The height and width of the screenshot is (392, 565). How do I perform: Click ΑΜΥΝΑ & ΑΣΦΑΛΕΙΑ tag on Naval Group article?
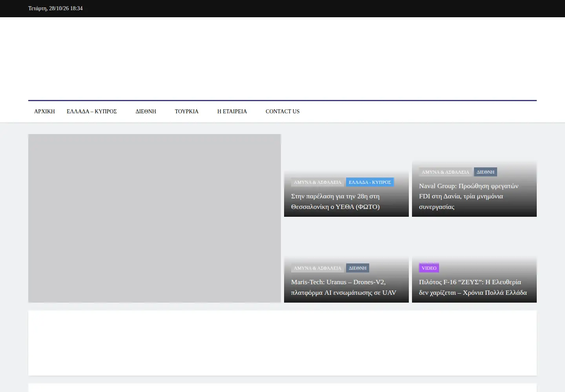pyautogui.click(x=445, y=172)
